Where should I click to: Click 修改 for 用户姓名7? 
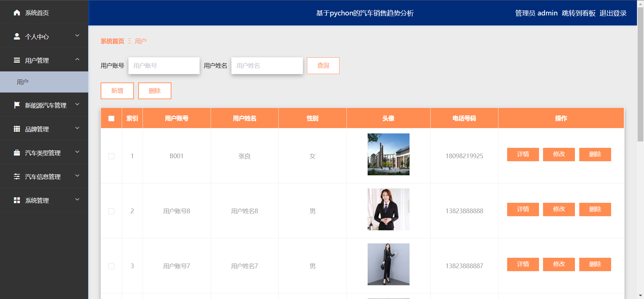point(559,264)
